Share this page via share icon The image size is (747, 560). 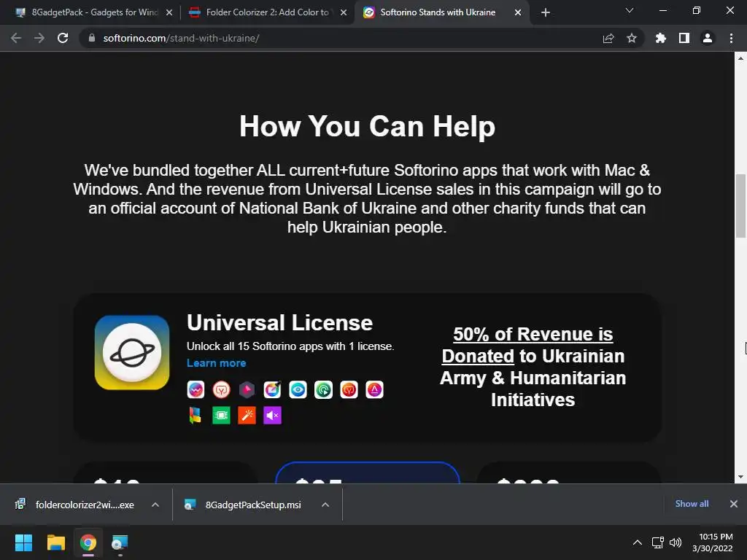point(608,38)
